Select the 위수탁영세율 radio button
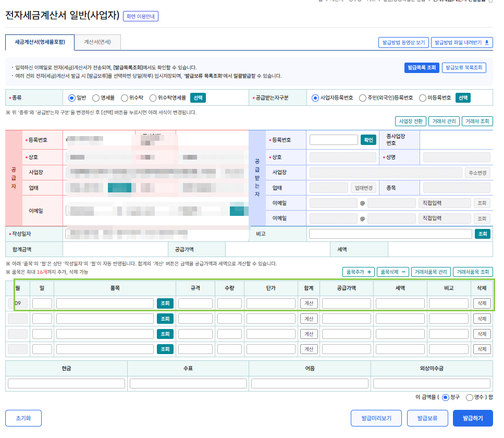 pyautogui.click(x=153, y=98)
